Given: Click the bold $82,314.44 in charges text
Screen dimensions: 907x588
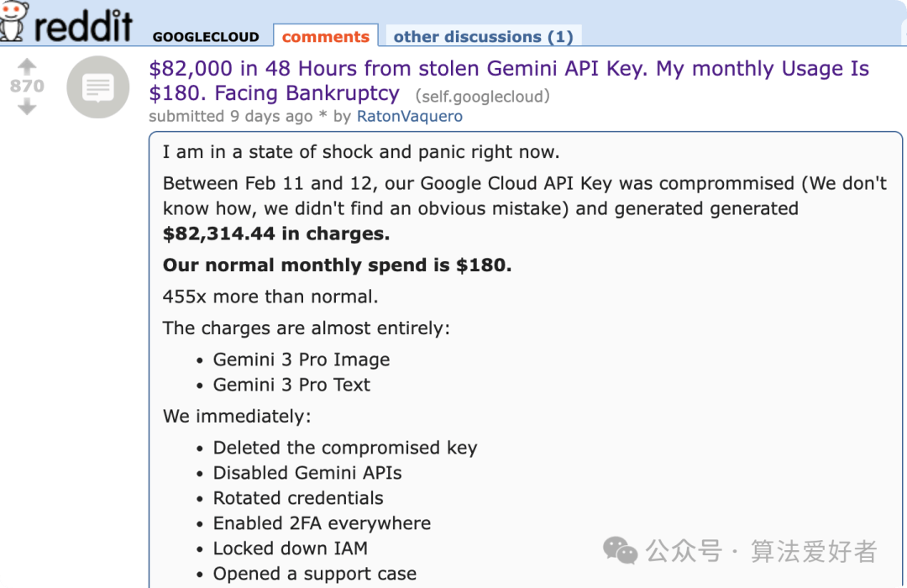Looking at the screenshot, I should coord(276,234).
